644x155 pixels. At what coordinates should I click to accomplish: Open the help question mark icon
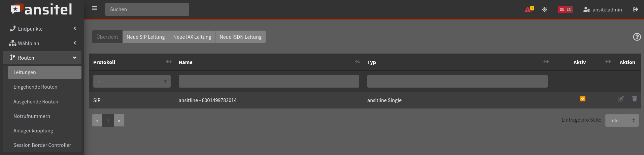click(x=637, y=37)
